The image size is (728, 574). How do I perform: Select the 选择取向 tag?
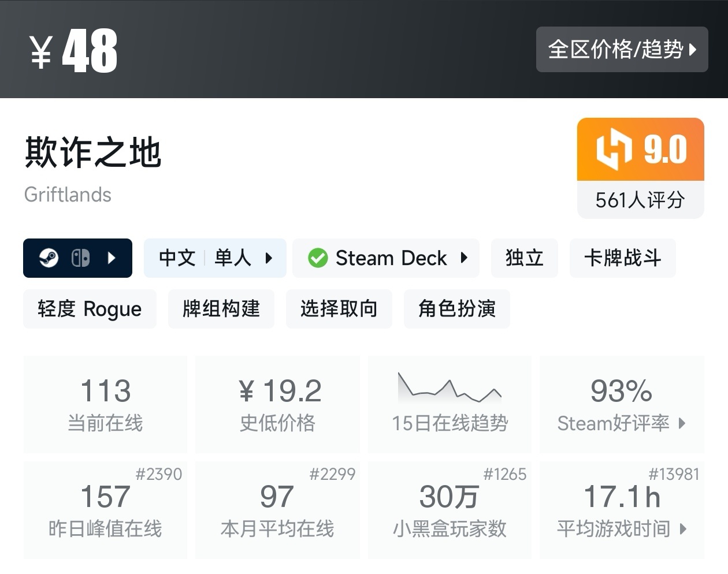pos(339,309)
